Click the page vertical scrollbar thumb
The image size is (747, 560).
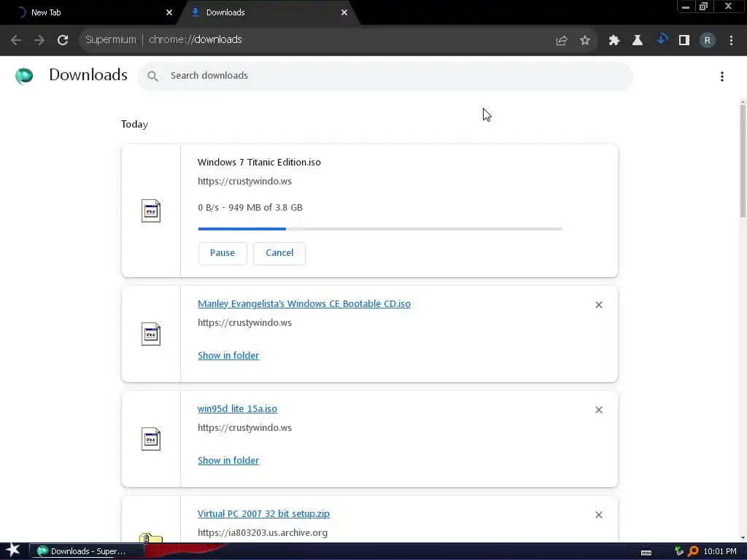click(x=743, y=160)
